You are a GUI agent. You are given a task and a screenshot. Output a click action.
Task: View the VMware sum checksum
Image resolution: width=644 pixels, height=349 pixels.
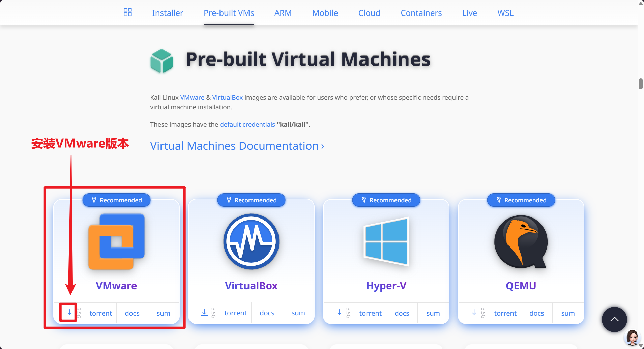164,313
